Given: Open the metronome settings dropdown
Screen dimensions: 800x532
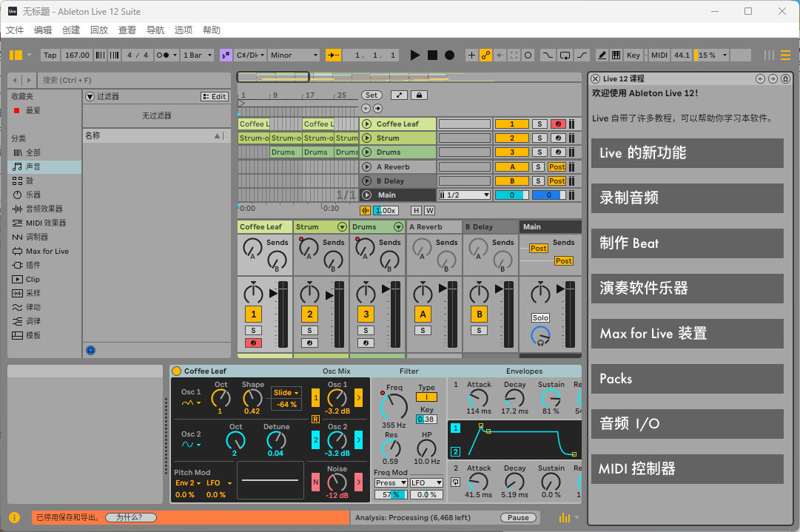Looking at the screenshot, I should tap(175, 55).
